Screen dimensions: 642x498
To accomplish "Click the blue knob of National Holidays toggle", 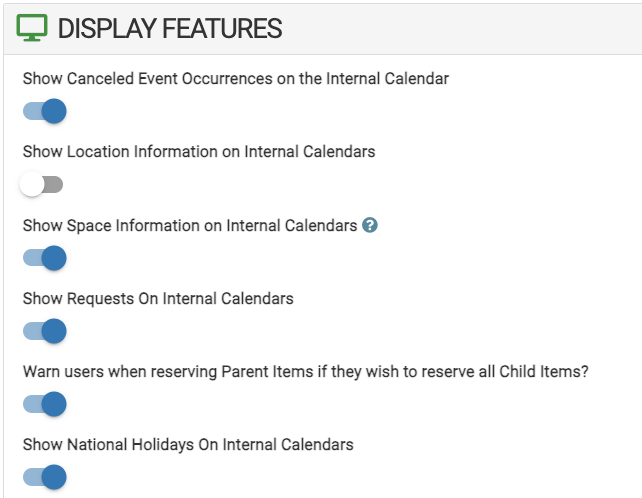I will click(x=54, y=477).
